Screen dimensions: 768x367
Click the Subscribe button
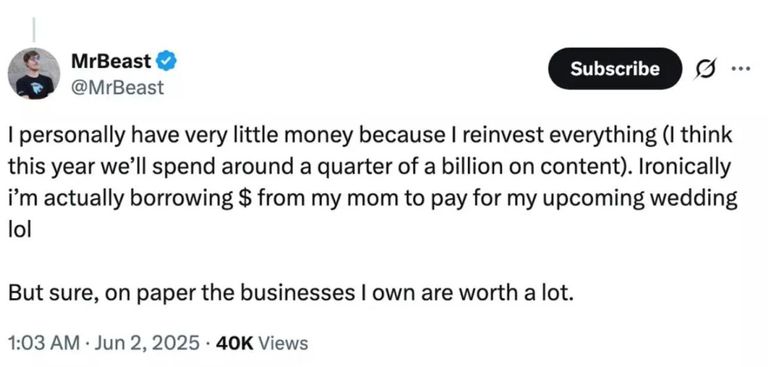(x=615, y=68)
